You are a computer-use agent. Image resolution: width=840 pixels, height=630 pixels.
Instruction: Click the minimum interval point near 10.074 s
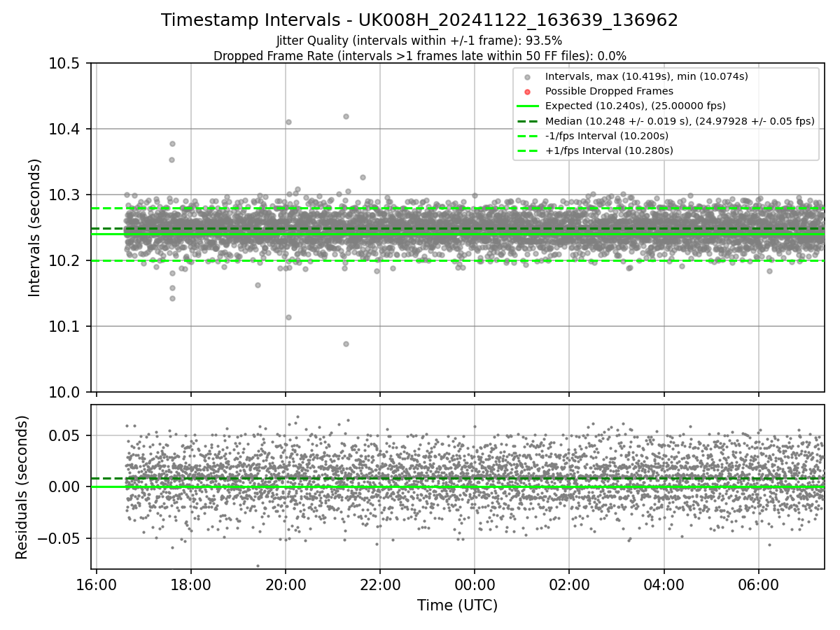[346, 344]
